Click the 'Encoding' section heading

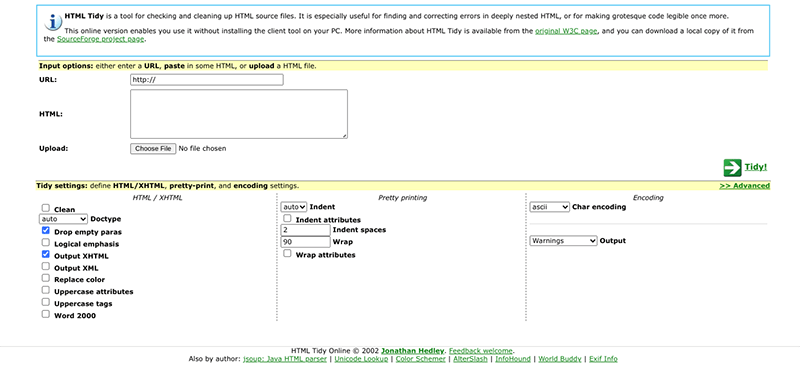[648, 198]
